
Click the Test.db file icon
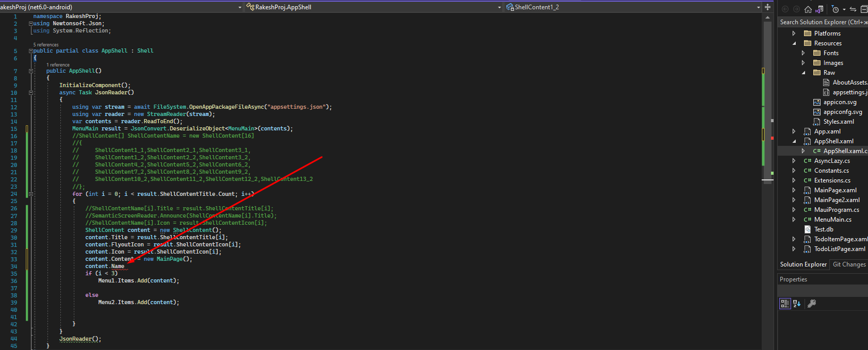click(808, 229)
